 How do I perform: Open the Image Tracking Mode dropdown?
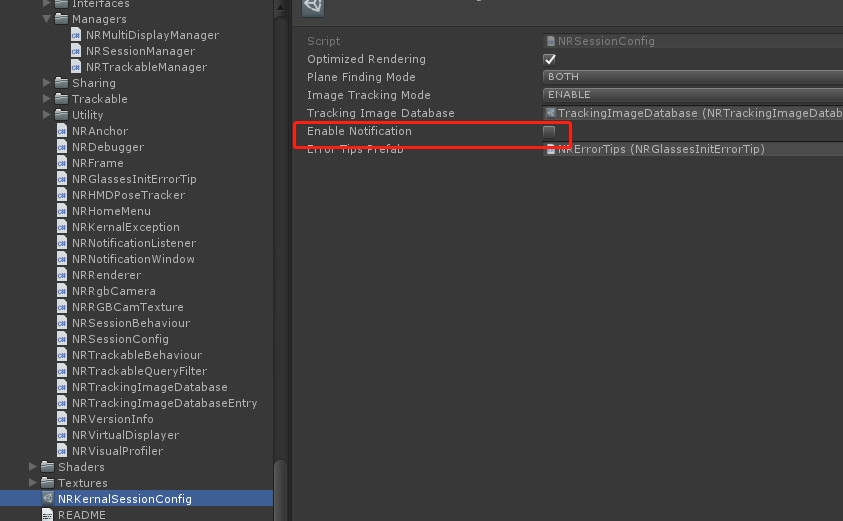tap(692, 95)
